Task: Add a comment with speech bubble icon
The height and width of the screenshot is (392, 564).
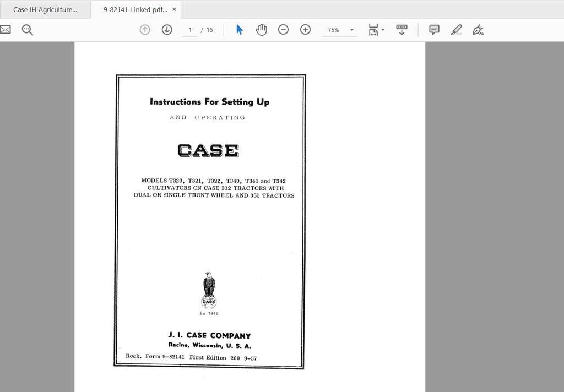Action: tap(434, 30)
